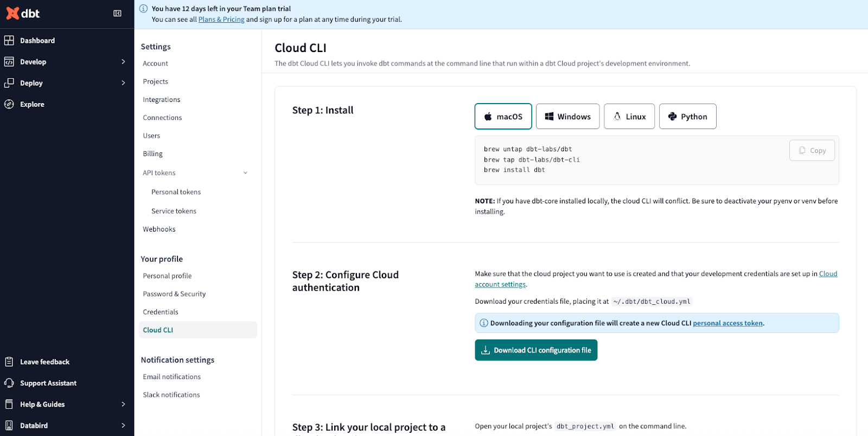868x436 pixels.
Task: Copy the brew install commands
Action: (x=812, y=150)
